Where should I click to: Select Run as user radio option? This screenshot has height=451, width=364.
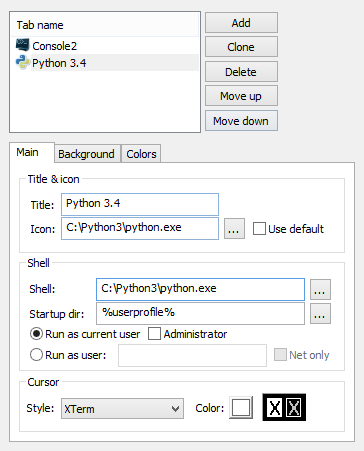point(36,355)
